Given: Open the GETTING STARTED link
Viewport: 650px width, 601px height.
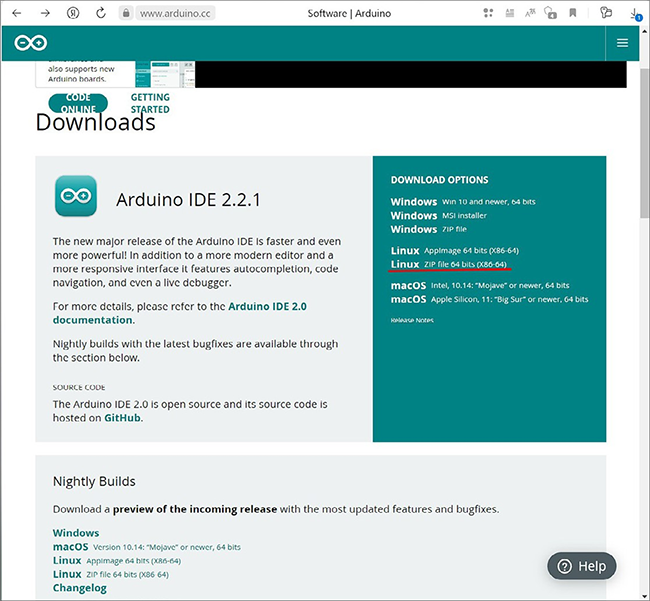Looking at the screenshot, I should click(150, 103).
